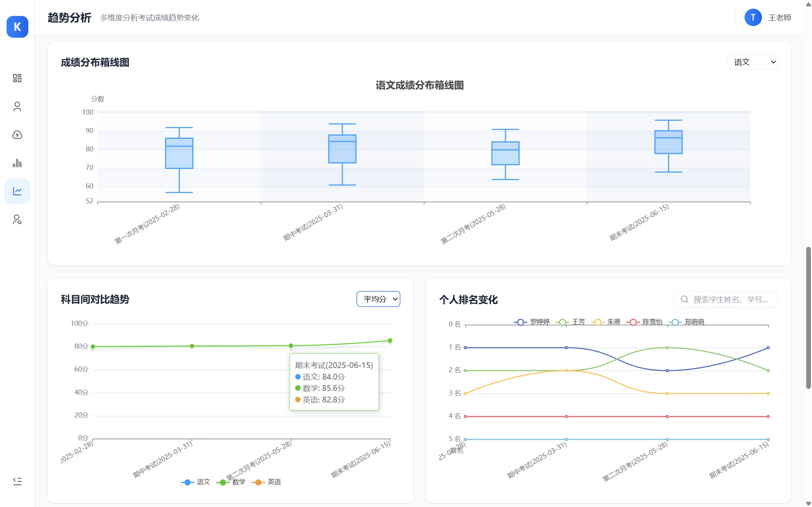
Task: Hide 罗婷婷 line in ranking legend
Action: 532,322
